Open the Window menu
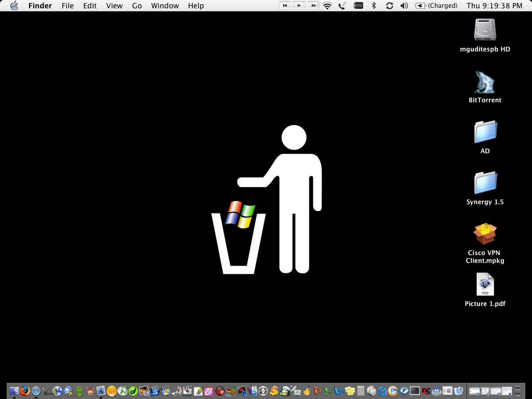This screenshot has height=399, width=532. click(165, 6)
